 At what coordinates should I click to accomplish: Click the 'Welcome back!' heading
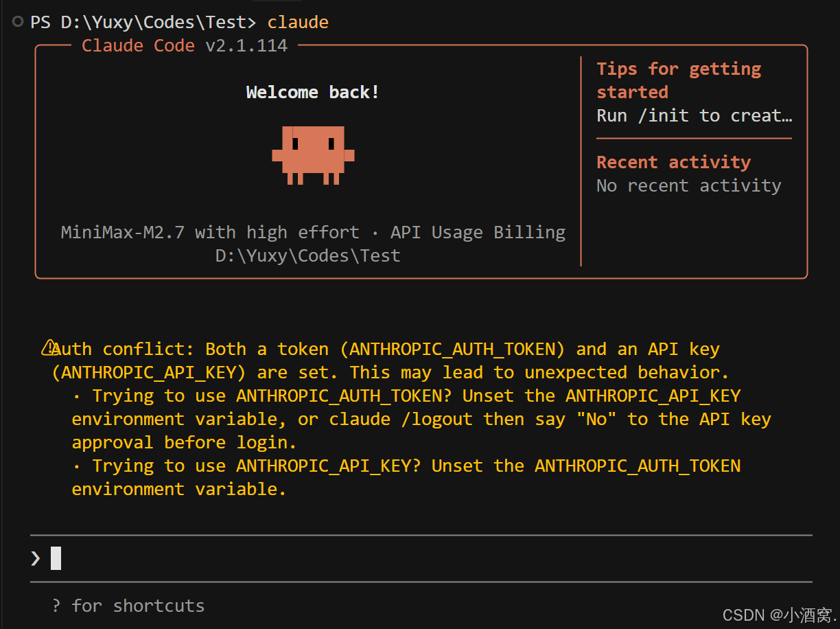pyautogui.click(x=313, y=92)
